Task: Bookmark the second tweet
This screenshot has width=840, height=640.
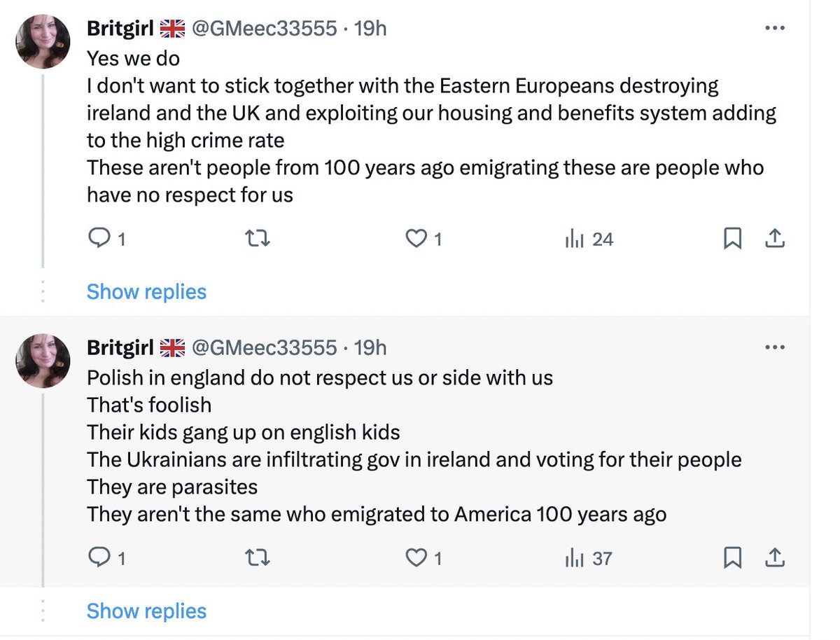Action: [x=732, y=558]
